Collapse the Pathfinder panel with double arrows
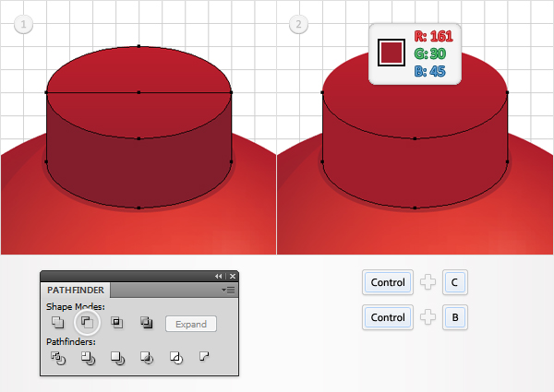 [x=219, y=277]
